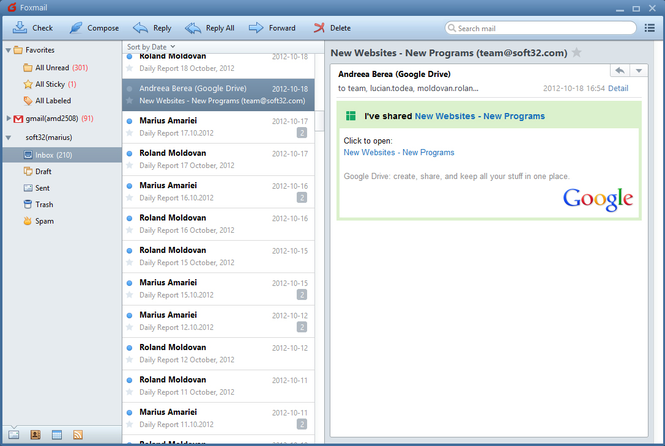Click the Delete red X icon

(319, 28)
